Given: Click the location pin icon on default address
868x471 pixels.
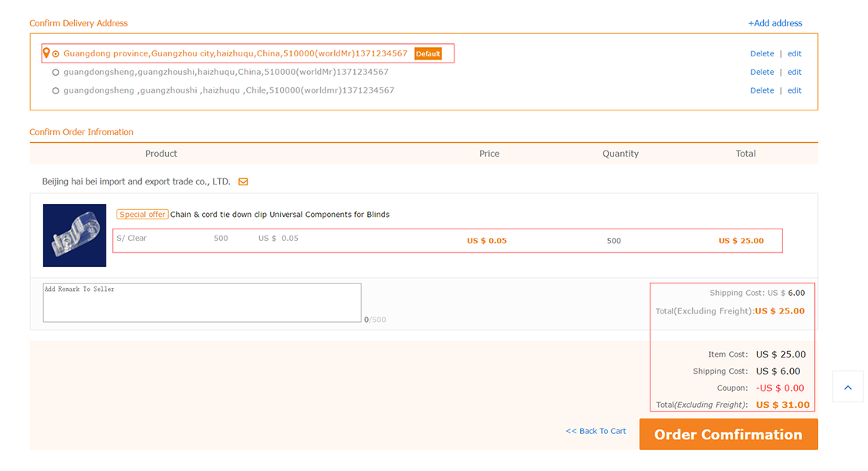Looking at the screenshot, I should (x=46, y=53).
